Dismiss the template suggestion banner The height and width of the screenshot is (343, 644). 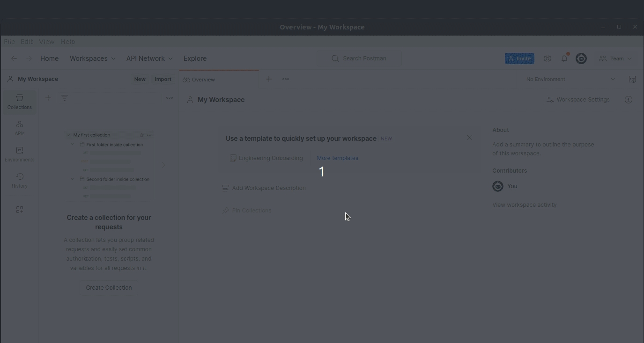click(469, 138)
